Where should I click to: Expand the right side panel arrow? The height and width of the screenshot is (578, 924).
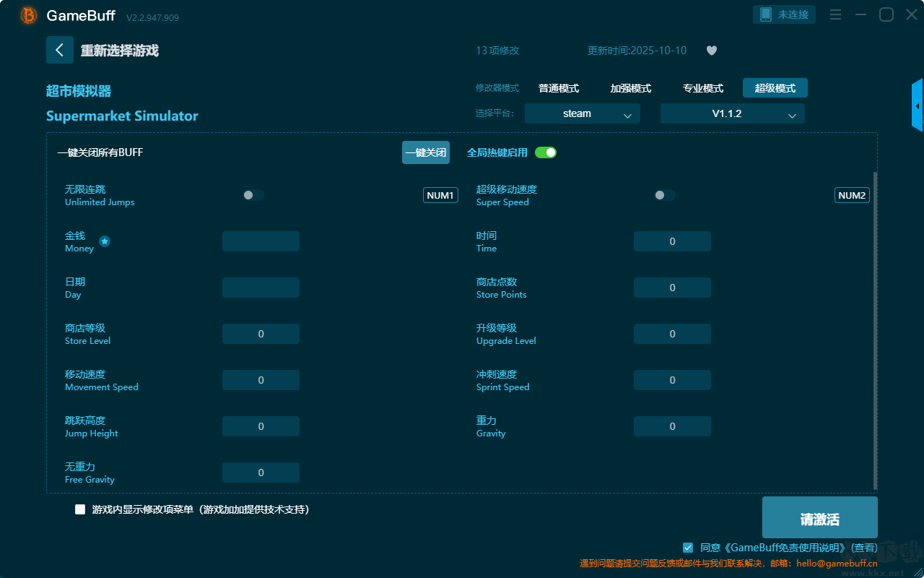(x=917, y=106)
